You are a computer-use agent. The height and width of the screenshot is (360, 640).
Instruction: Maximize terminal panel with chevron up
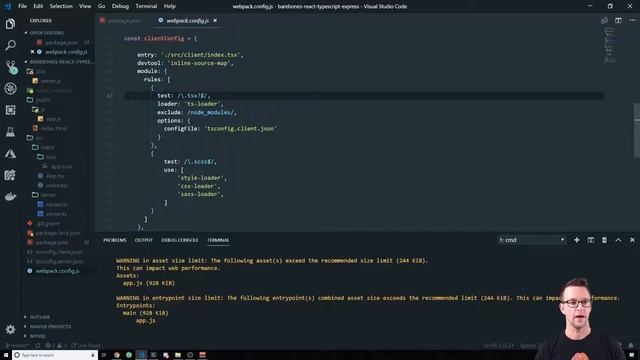[x=618, y=240]
